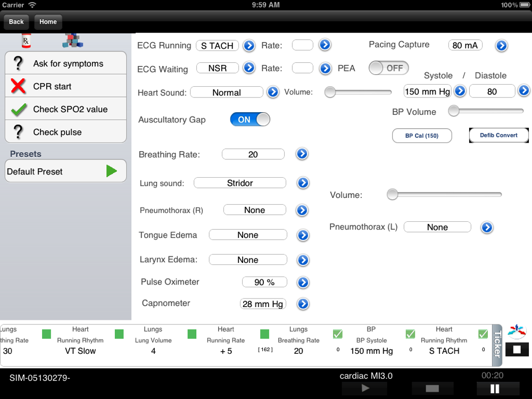
Task: Click the Pulse Oximeter value field 90 %
Action: pyautogui.click(x=264, y=282)
